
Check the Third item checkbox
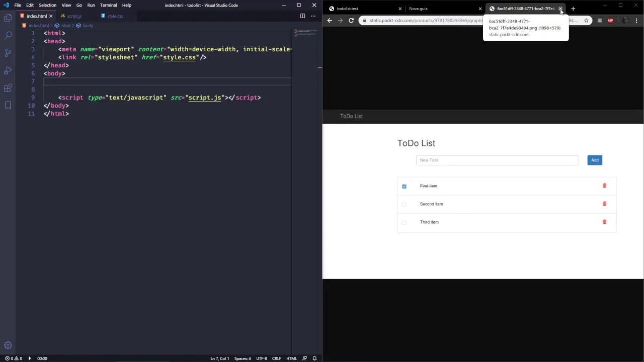coord(404,223)
